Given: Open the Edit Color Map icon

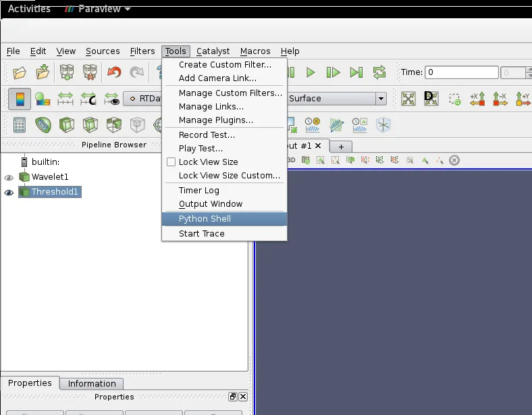Looking at the screenshot, I should coord(43,99).
